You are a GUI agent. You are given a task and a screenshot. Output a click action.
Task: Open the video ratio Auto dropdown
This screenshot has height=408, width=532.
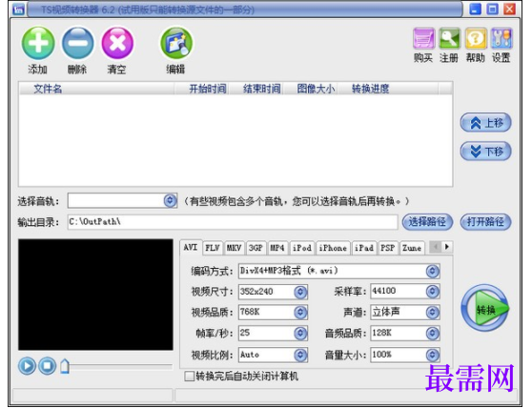pos(300,355)
